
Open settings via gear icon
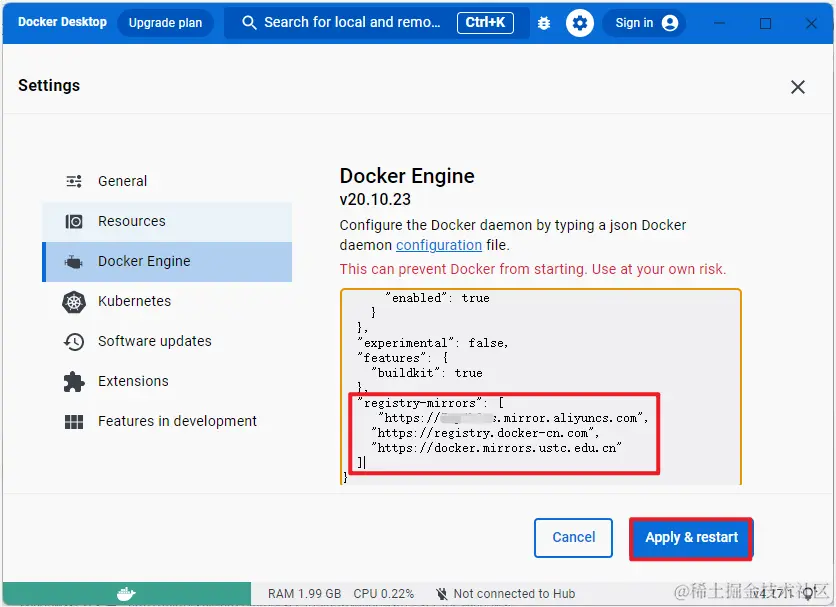click(580, 23)
